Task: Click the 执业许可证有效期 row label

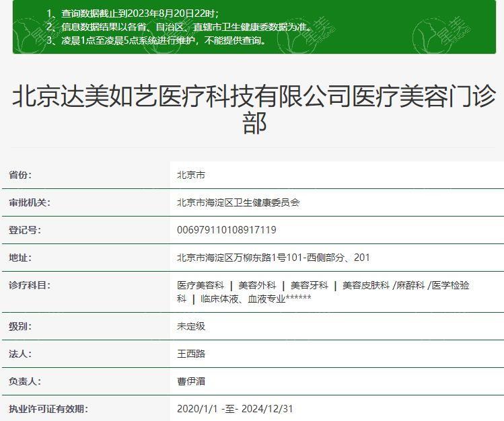Action: point(48,409)
